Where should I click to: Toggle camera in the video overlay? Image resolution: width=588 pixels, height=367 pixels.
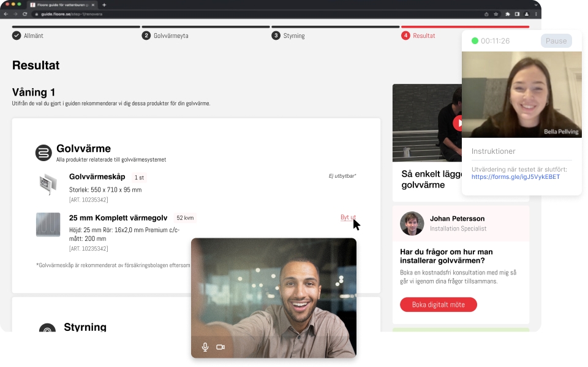pos(221,347)
